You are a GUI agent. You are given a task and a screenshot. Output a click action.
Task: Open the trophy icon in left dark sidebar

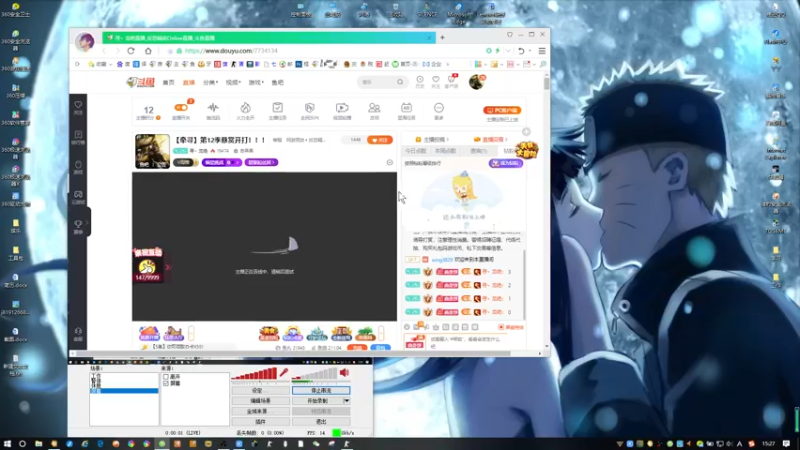[78, 224]
